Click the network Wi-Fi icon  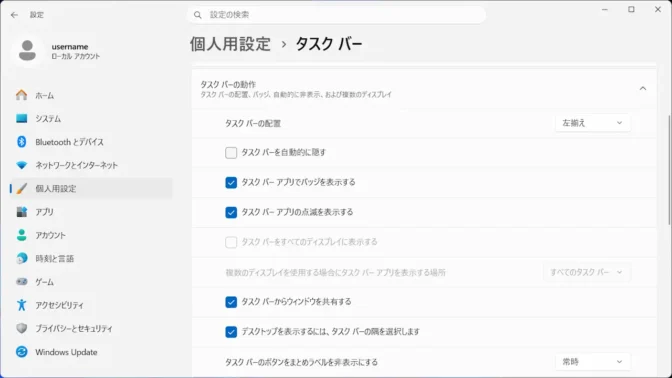[21, 165]
